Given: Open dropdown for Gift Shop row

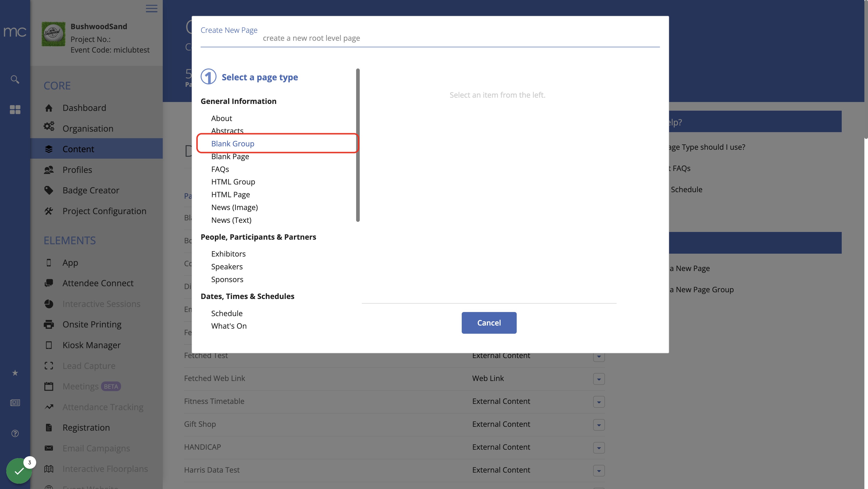Looking at the screenshot, I should point(599,425).
